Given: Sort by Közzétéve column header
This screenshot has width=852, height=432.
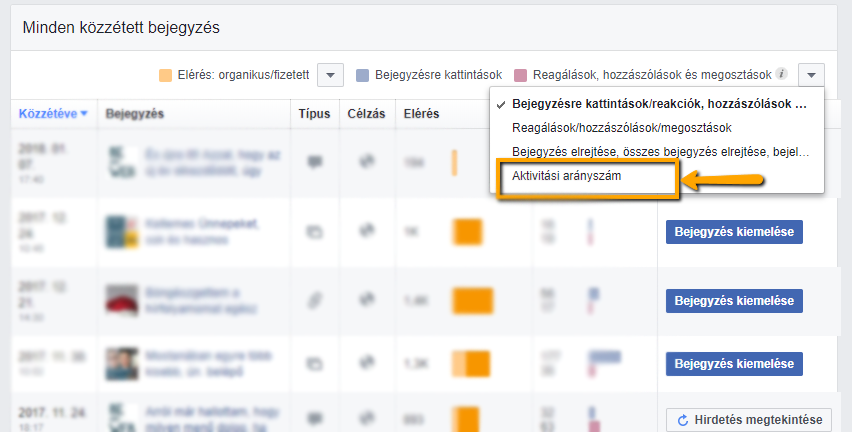Looking at the screenshot, I should tap(53, 114).
